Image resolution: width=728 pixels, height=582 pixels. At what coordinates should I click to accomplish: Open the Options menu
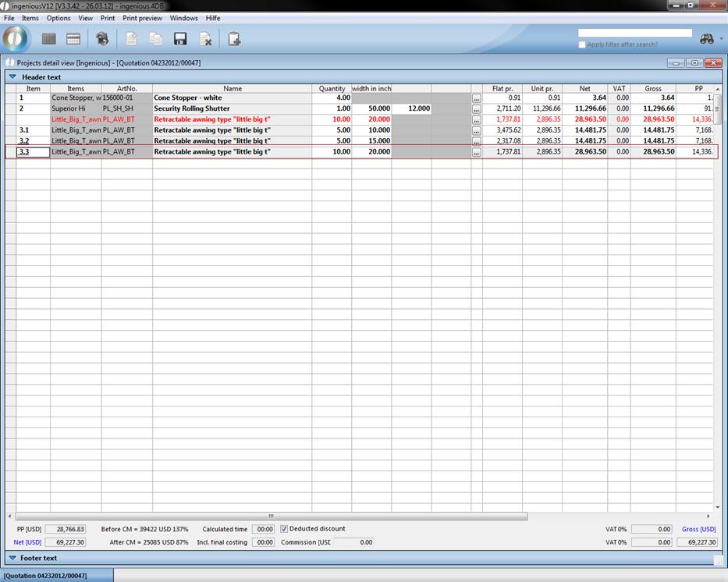tap(59, 18)
